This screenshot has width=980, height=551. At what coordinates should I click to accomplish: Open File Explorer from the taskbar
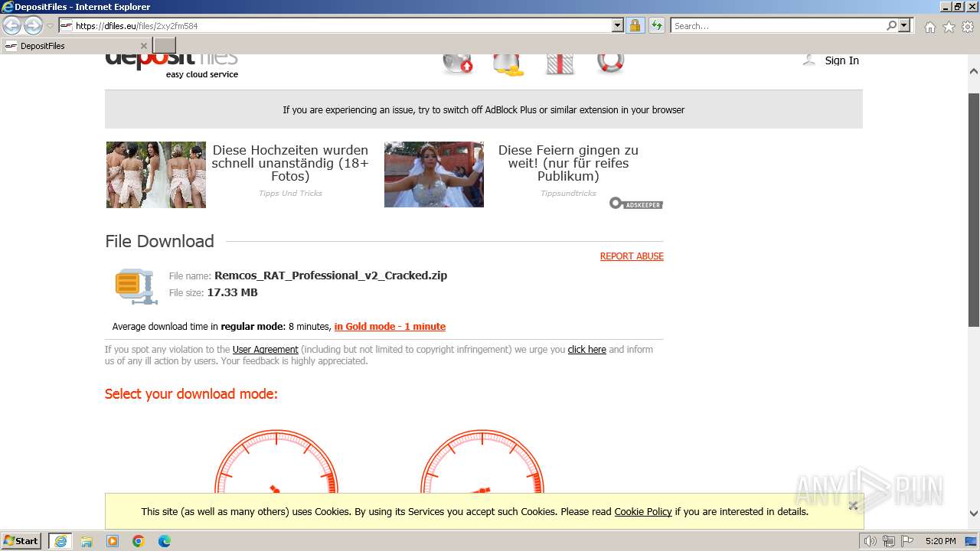(87, 541)
